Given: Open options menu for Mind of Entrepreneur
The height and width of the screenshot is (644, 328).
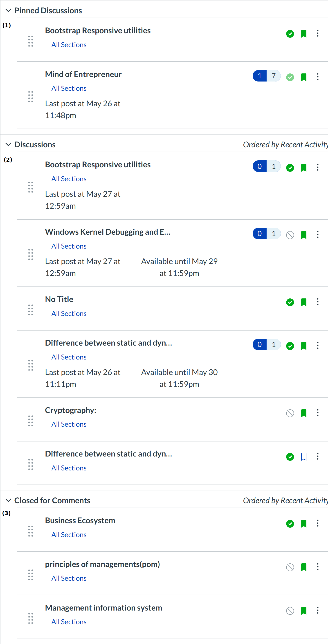Looking at the screenshot, I should click(x=317, y=77).
